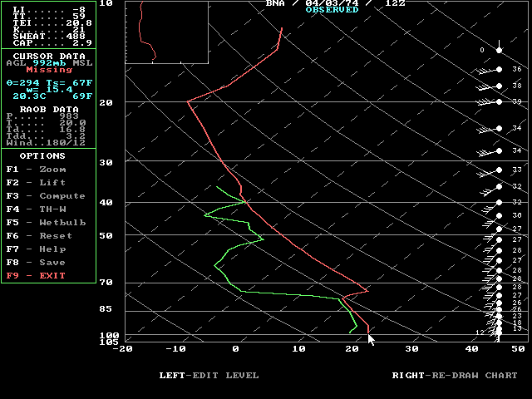Click the LEFT-EDIT LEVEL hint text
The width and height of the screenshot is (532, 399).
209,376
